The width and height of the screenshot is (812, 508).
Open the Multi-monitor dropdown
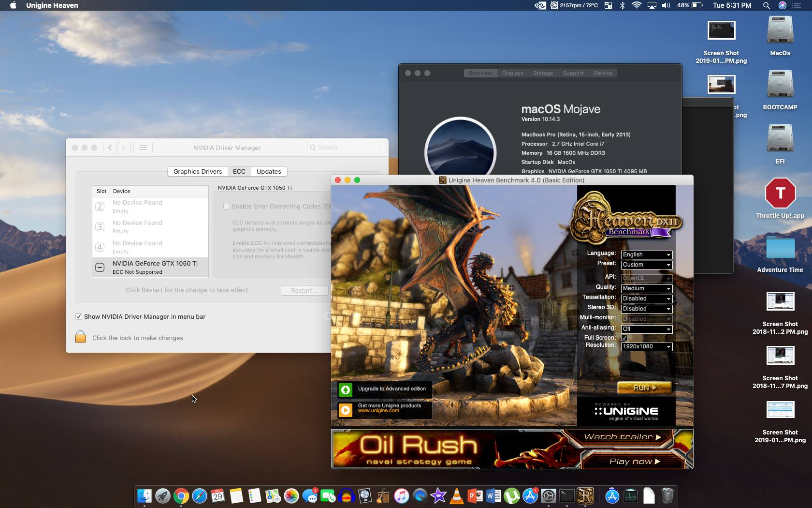click(x=646, y=319)
